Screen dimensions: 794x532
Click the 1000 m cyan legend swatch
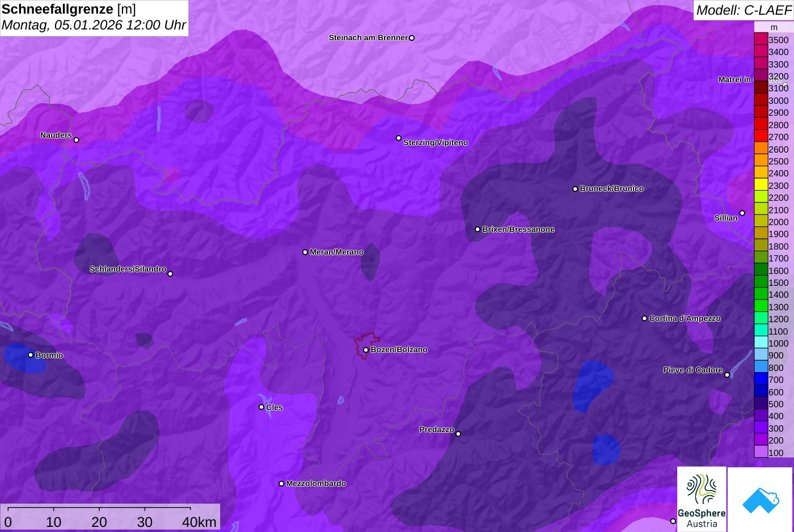click(x=761, y=343)
